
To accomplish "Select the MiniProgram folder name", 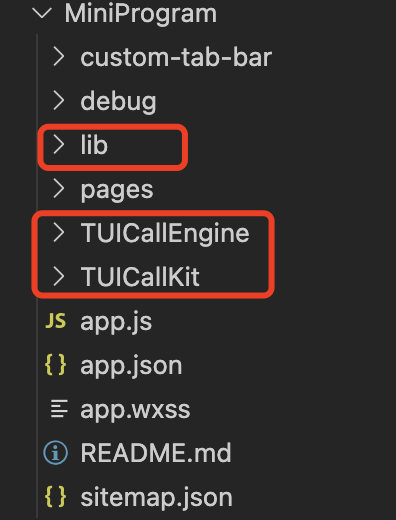I will coord(140,14).
